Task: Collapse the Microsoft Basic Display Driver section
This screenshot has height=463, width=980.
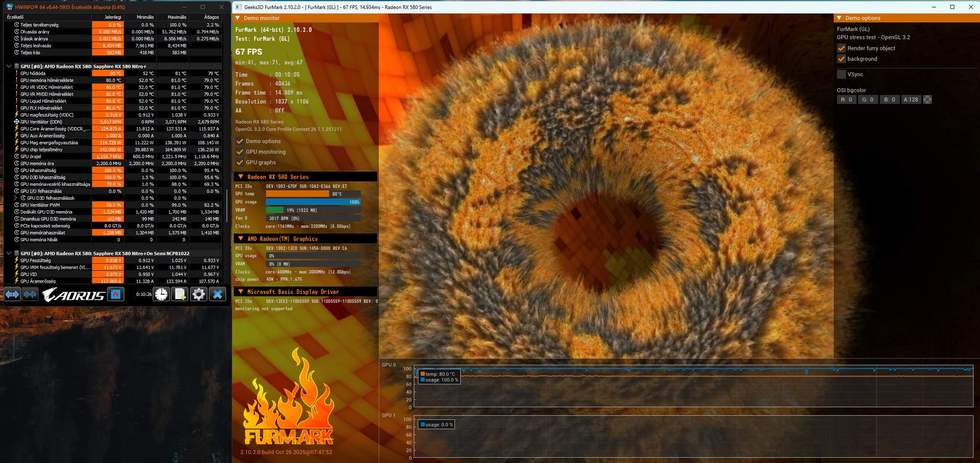Action: pos(241,292)
